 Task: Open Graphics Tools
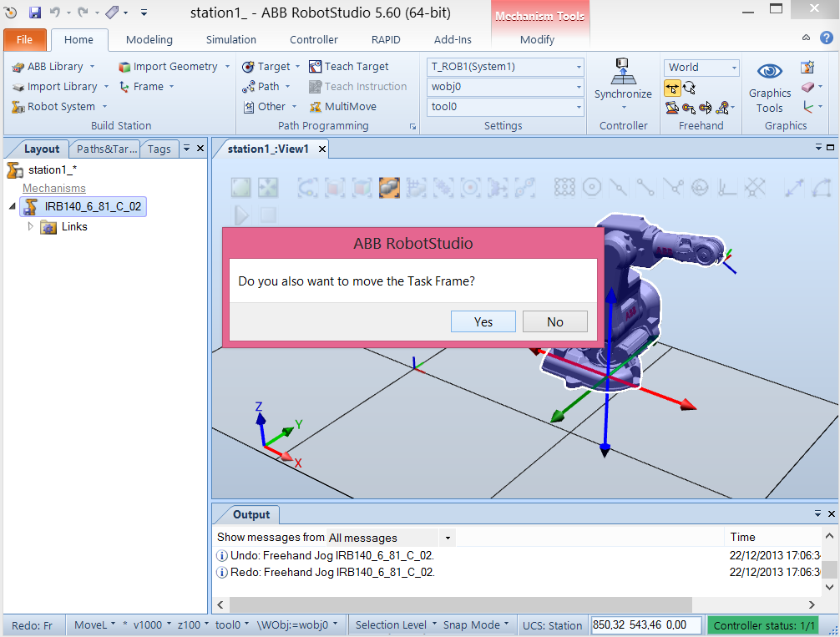click(770, 88)
